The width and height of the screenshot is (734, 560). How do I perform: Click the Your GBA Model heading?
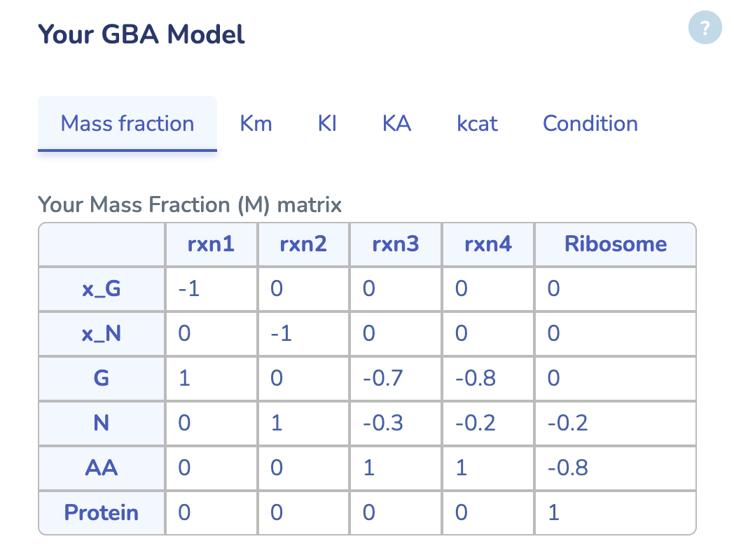(142, 34)
